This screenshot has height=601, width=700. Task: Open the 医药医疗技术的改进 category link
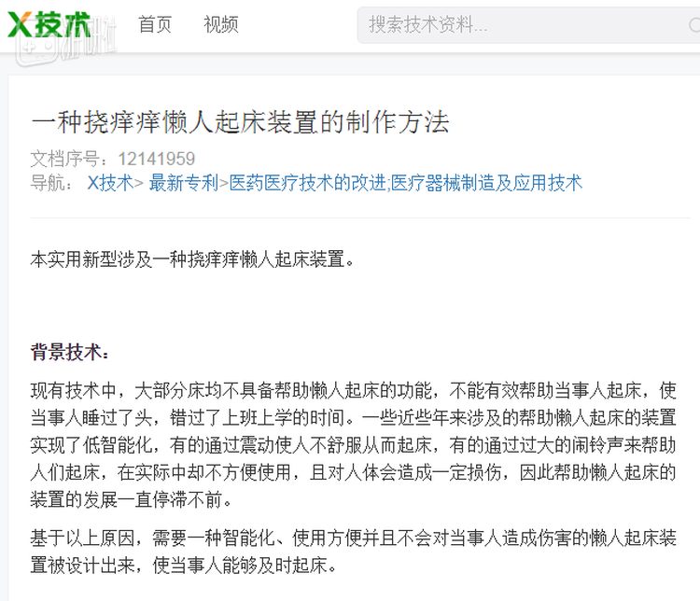[x=308, y=183]
